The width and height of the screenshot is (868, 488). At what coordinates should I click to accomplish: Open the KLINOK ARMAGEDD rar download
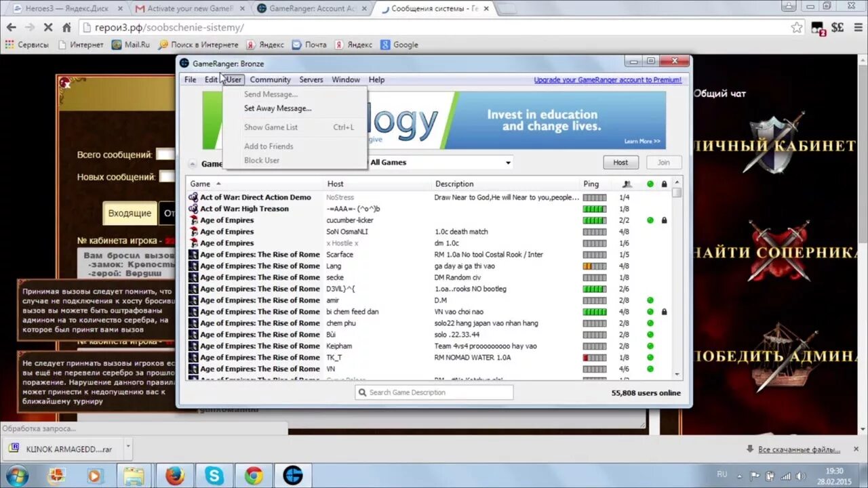63,449
